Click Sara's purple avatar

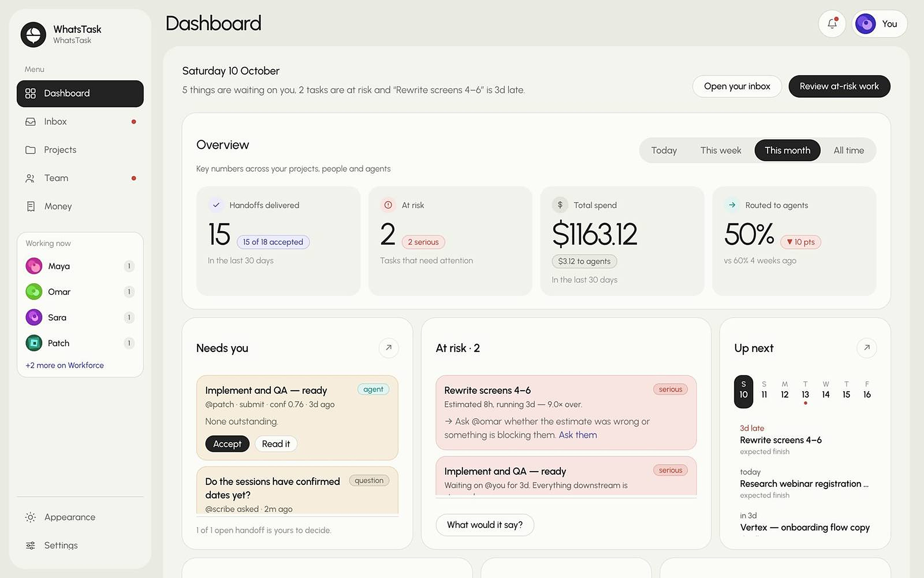click(34, 318)
